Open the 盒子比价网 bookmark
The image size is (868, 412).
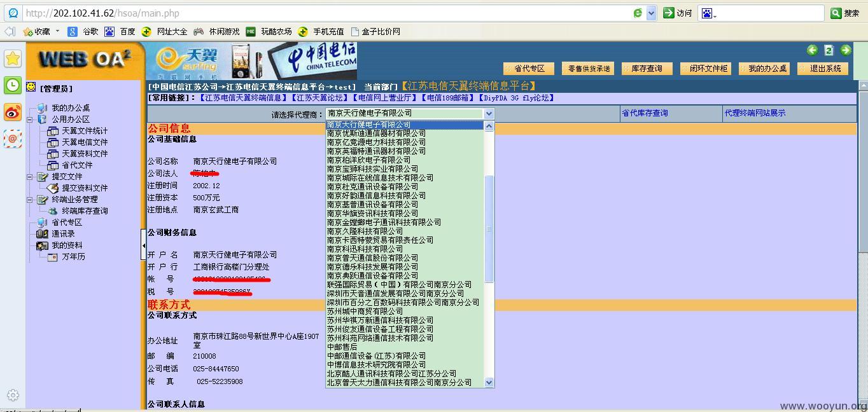[375, 31]
